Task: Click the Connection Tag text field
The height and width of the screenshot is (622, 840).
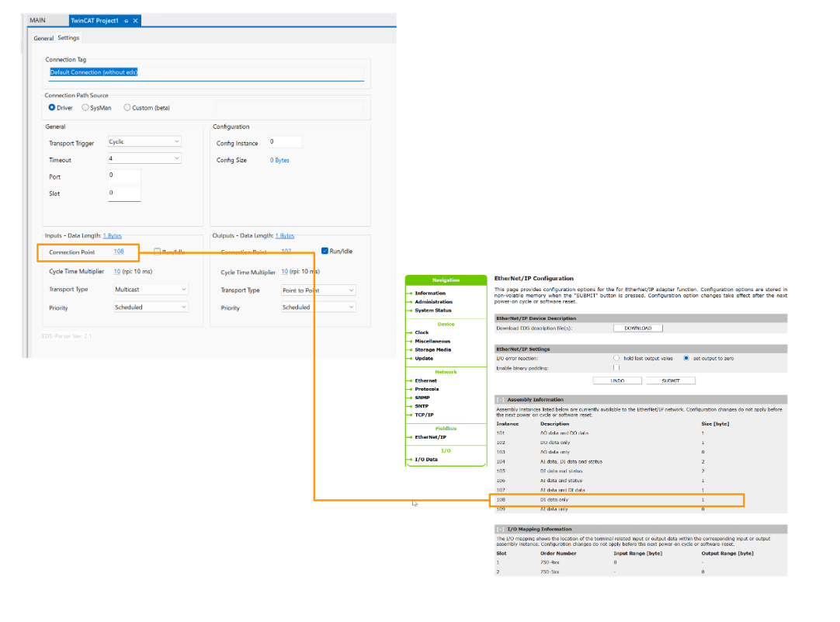Action: pos(206,73)
